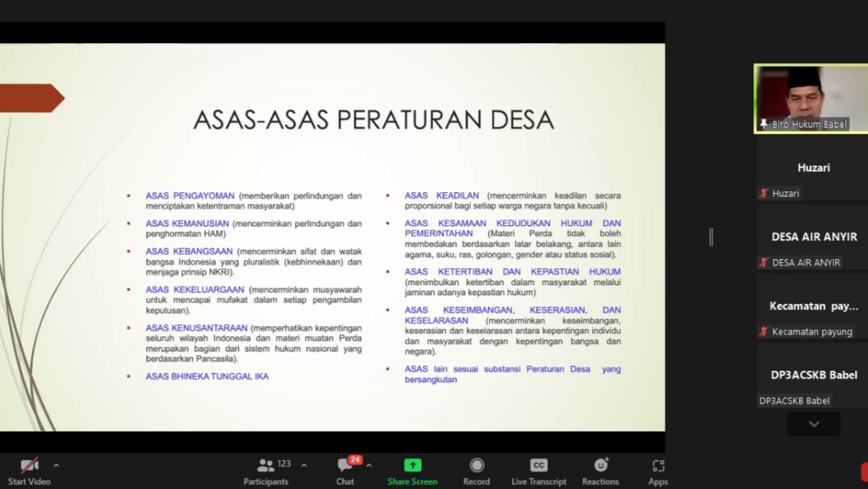
Task: Enable Live Transcript captions
Action: tap(539, 465)
